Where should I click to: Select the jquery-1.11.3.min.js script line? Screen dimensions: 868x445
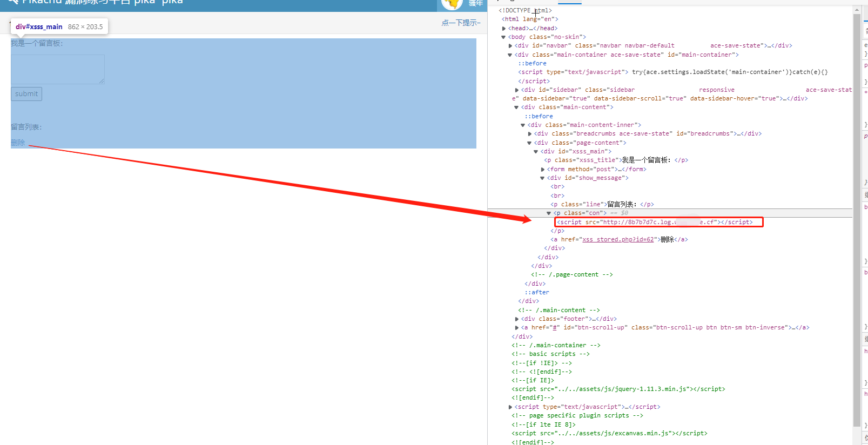tap(618, 389)
